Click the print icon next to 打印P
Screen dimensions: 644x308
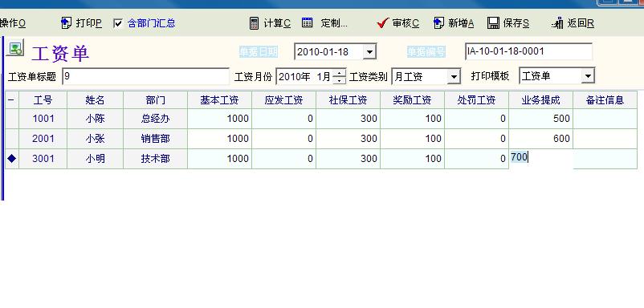pos(66,23)
